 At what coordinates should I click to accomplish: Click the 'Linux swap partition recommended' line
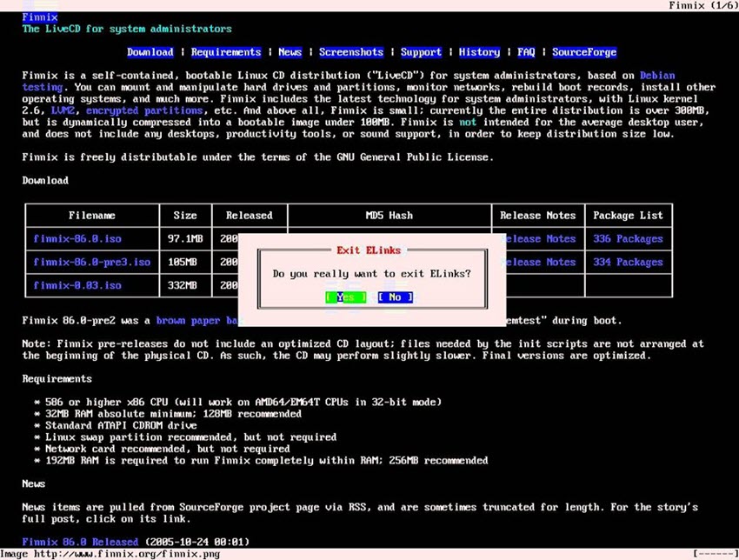tap(191, 437)
